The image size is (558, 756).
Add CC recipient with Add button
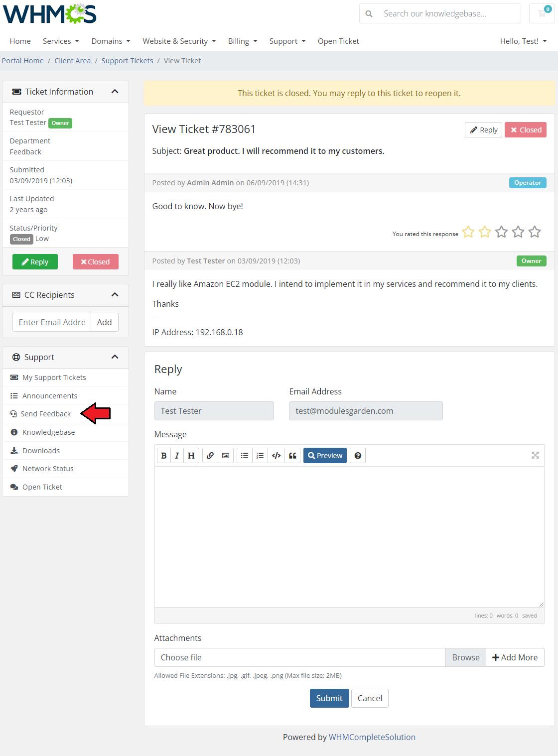coord(104,322)
